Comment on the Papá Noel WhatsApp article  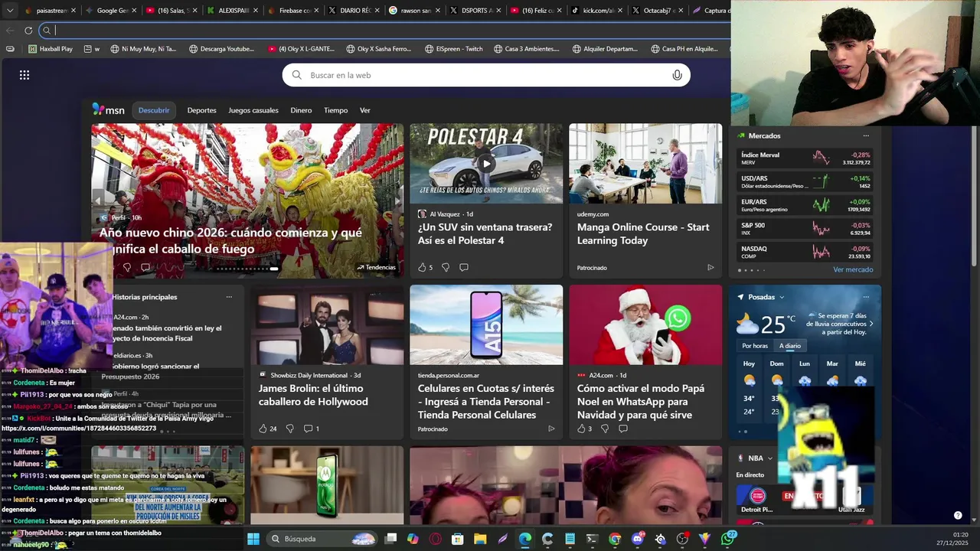(623, 429)
